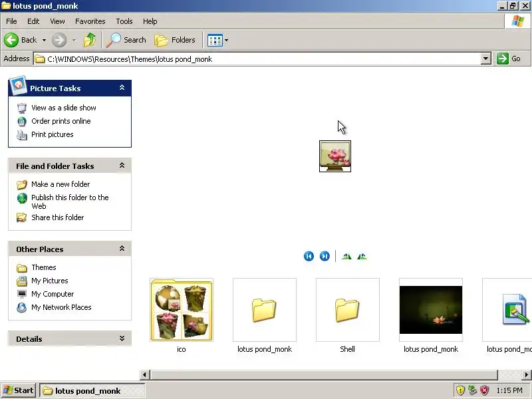Click Make a new folder

click(61, 184)
